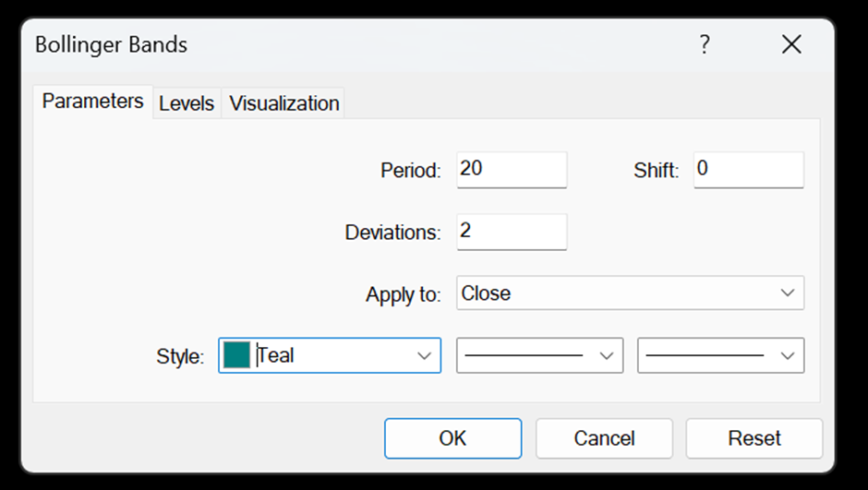Go to the Visualization tab
This screenshot has height=490, width=868.
coord(284,103)
